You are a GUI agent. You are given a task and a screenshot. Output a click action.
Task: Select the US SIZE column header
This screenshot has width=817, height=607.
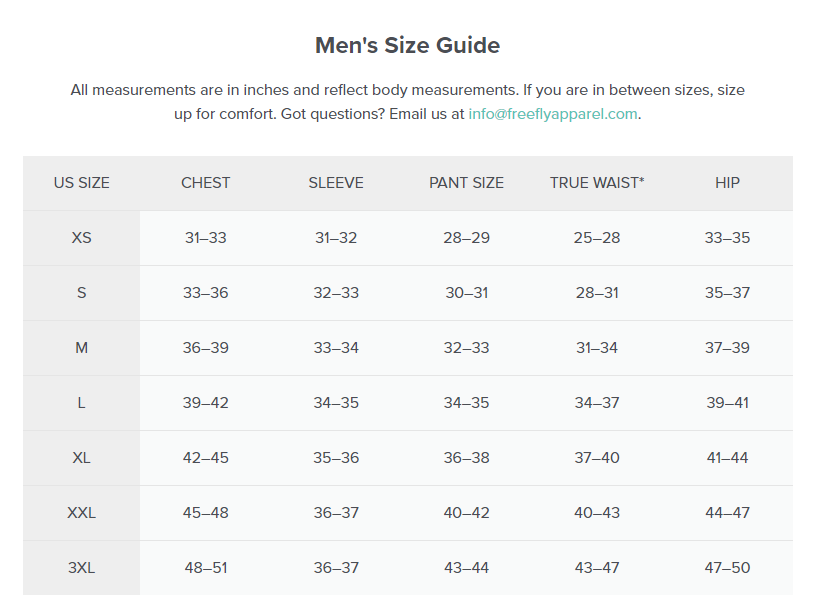tap(82, 183)
